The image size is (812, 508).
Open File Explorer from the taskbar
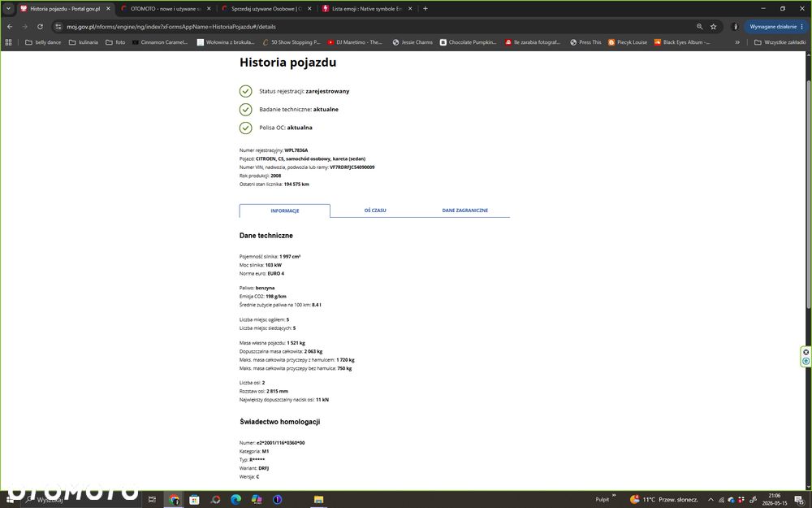pos(318,499)
